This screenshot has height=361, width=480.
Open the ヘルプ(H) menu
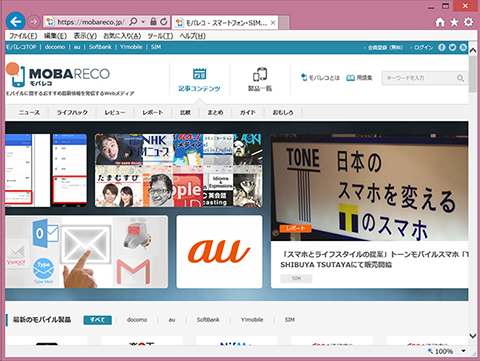click(x=192, y=36)
